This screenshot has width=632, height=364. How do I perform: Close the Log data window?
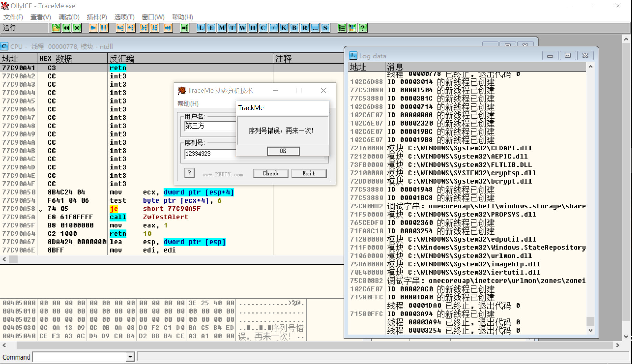point(585,56)
